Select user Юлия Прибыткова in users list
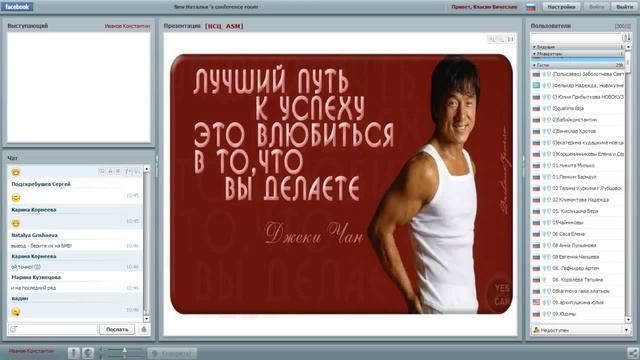The width and height of the screenshot is (640, 360). click(578, 97)
